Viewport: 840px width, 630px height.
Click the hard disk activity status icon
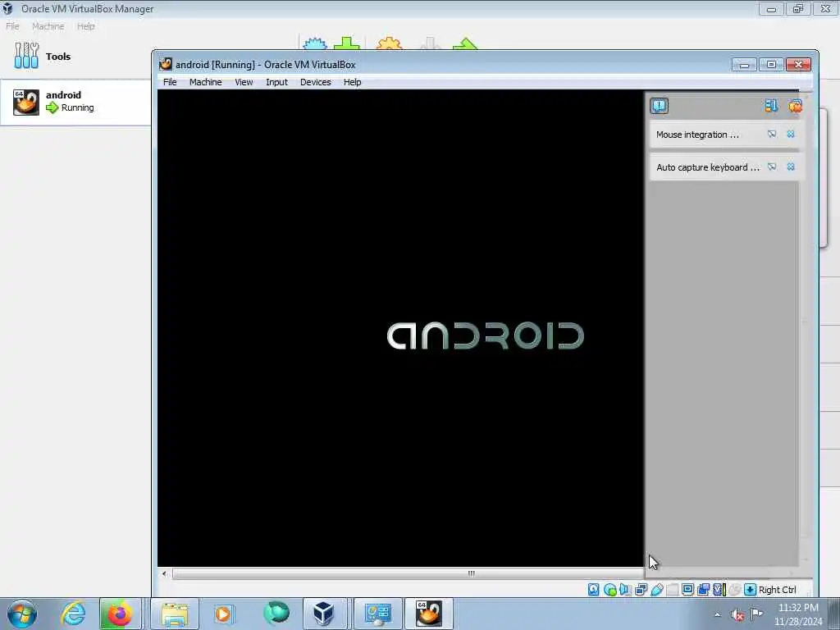pos(594,590)
